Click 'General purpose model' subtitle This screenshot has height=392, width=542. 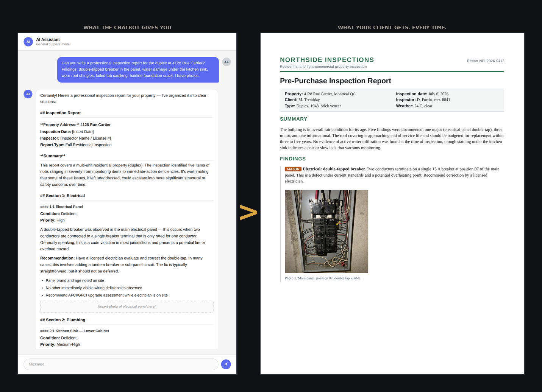[53, 44]
